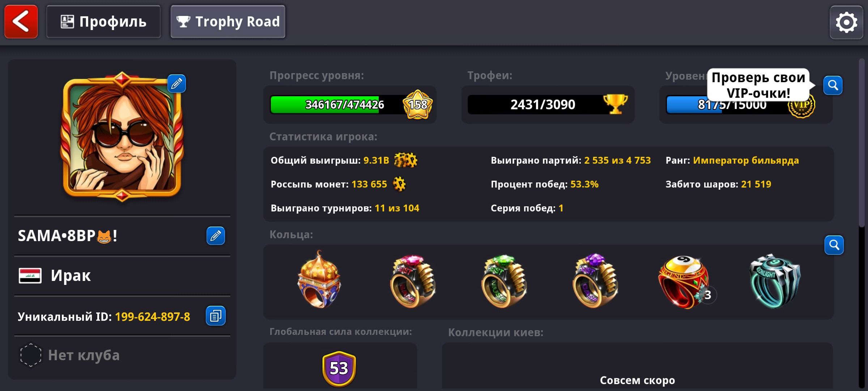This screenshot has width=868, height=391.
Task: Copy the unique ID with copy icon
Action: 216,316
